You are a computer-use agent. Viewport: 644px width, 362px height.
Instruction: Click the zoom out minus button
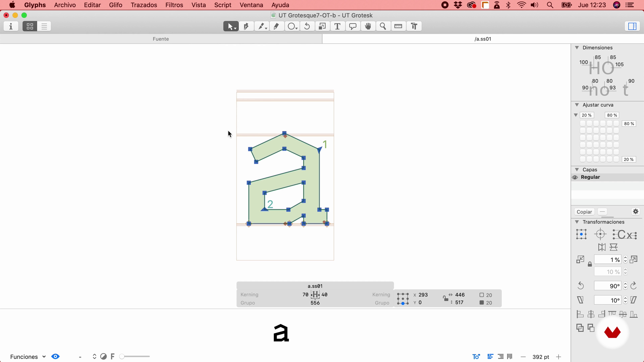point(523,357)
